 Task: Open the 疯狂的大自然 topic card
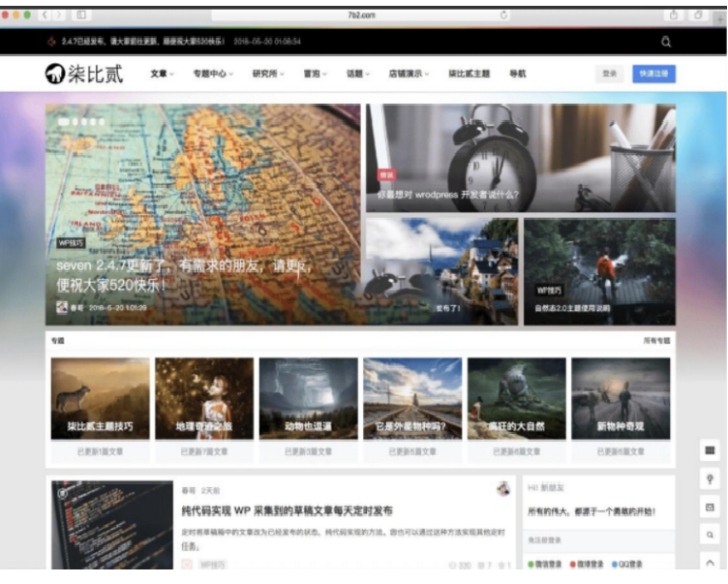(516, 410)
